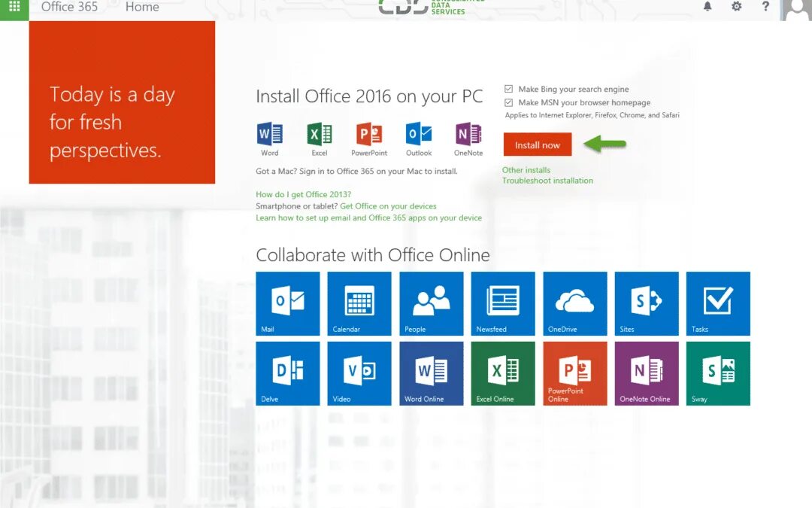This screenshot has height=508, width=812.
Task: Click the PowerPoint desktop app icon
Action: (369, 134)
